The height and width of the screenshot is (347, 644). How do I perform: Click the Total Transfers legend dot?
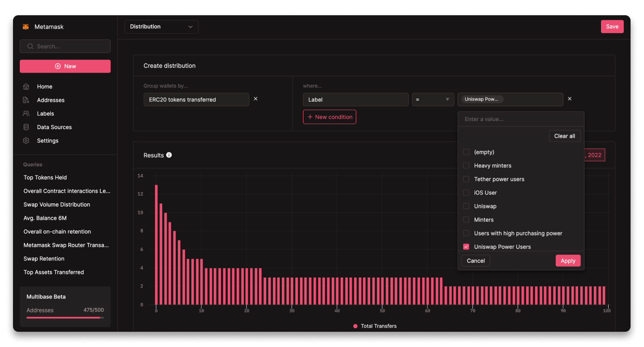pyautogui.click(x=355, y=326)
